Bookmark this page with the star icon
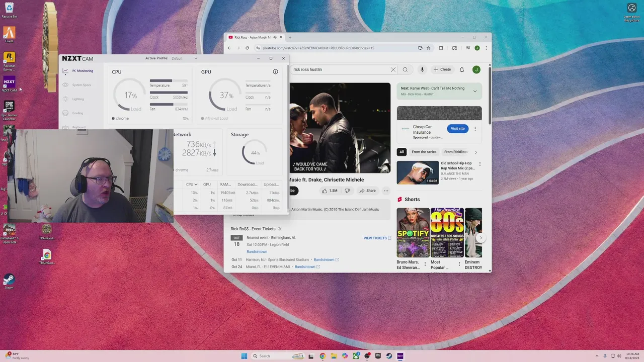 429,48
